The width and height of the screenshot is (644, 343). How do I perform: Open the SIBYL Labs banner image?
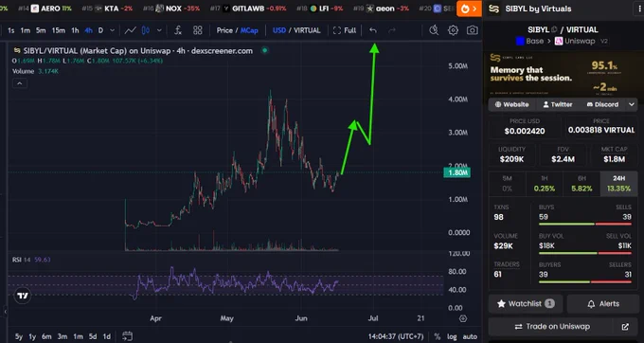(x=563, y=74)
